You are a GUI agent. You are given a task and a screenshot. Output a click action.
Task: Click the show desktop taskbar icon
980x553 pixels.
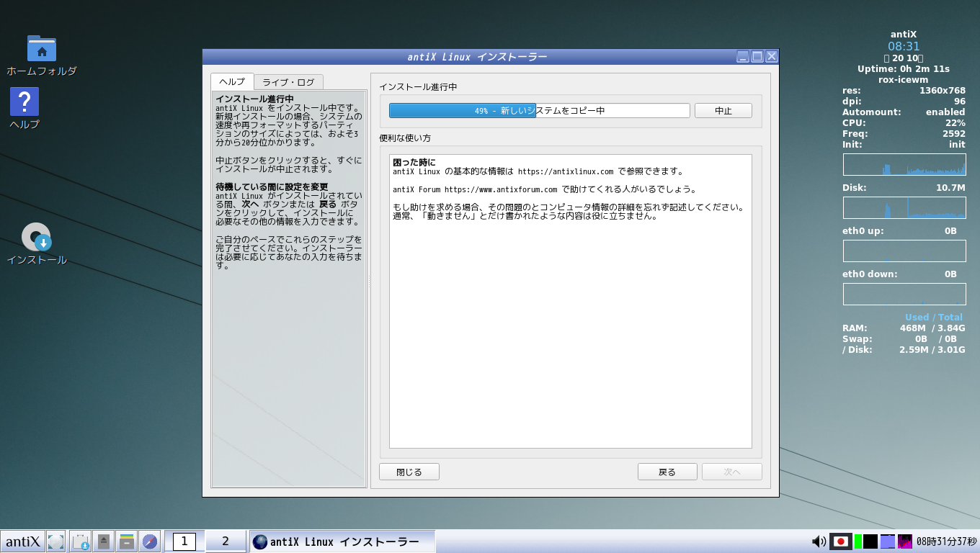point(55,541)
